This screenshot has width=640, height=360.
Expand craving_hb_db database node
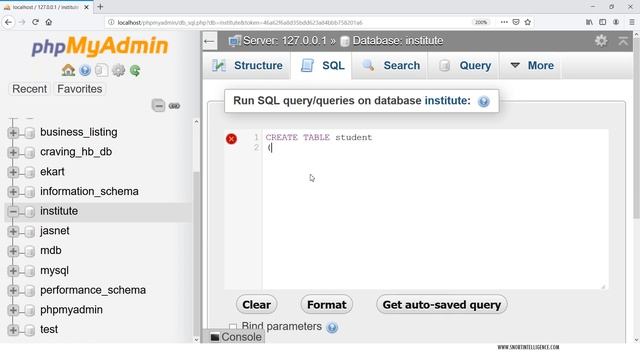13,152
